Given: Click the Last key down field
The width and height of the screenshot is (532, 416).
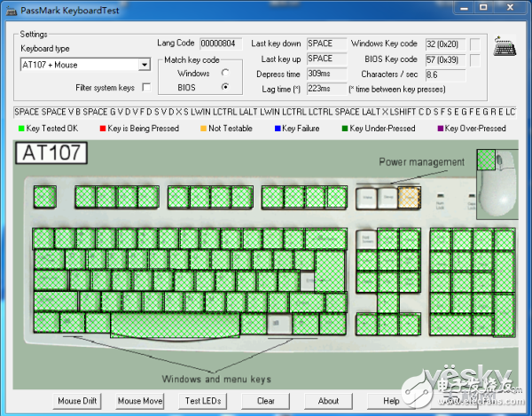Looking at the screenshot, I should click(326, 43).
